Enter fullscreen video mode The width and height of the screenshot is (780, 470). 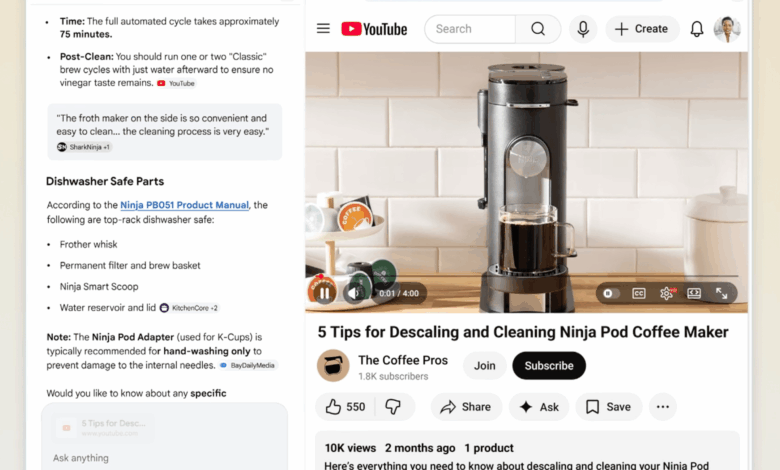(x=721, y=293)
